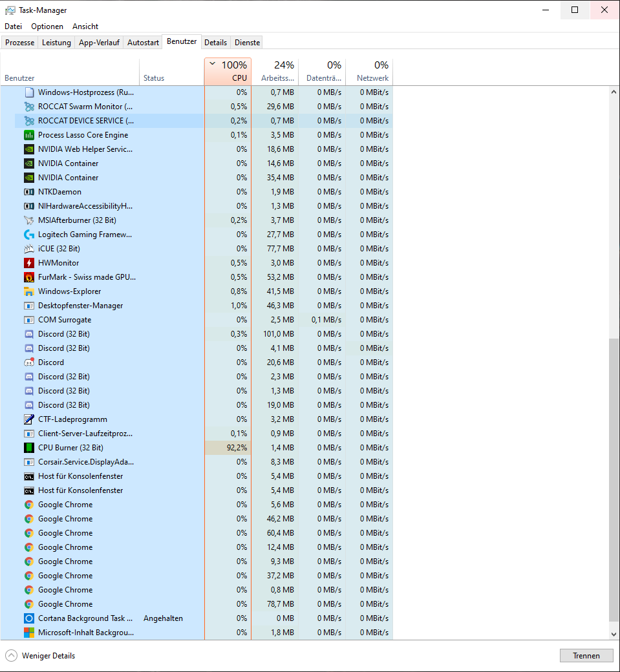
Task: Click the Discord icon with red notification dot
Action: point(28,362)
